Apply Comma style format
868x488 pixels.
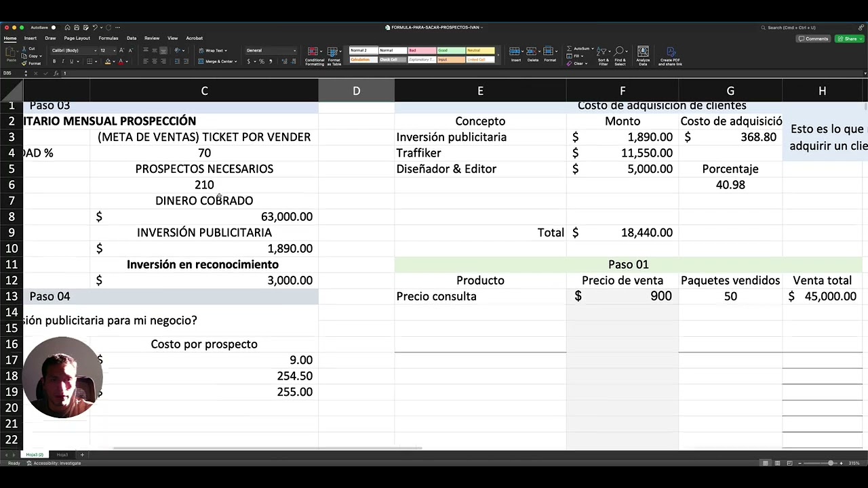pos(271,62)
